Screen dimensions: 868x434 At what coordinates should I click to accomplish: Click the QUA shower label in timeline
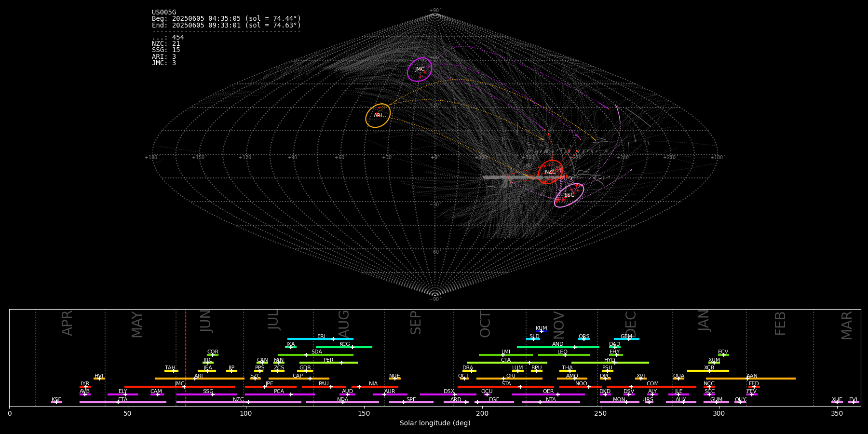point(678,376)
